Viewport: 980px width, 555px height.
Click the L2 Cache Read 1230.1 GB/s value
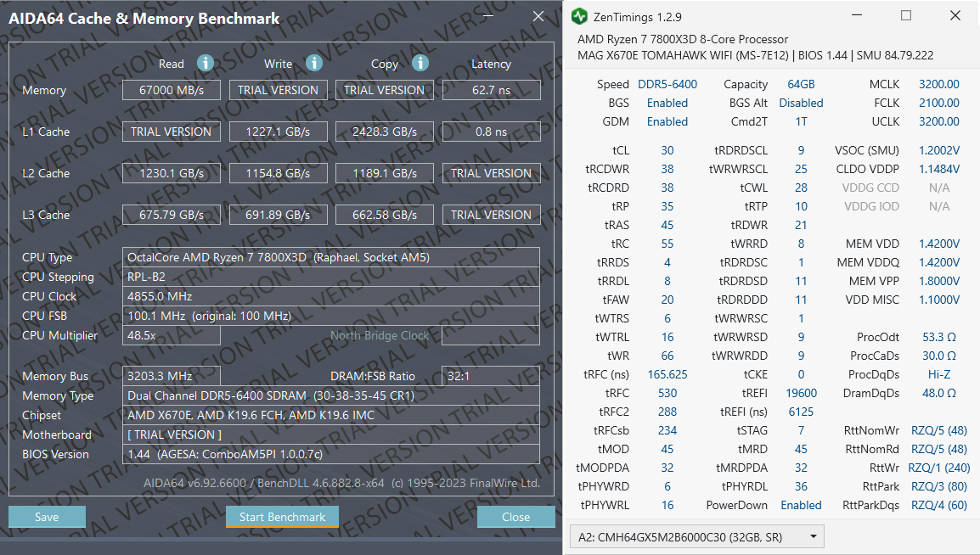coord(172,174)
